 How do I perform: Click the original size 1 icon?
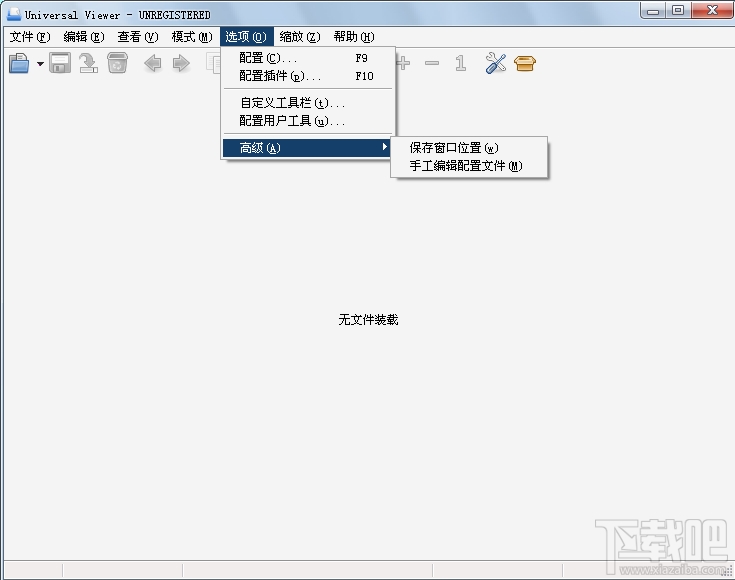(460, 63)
